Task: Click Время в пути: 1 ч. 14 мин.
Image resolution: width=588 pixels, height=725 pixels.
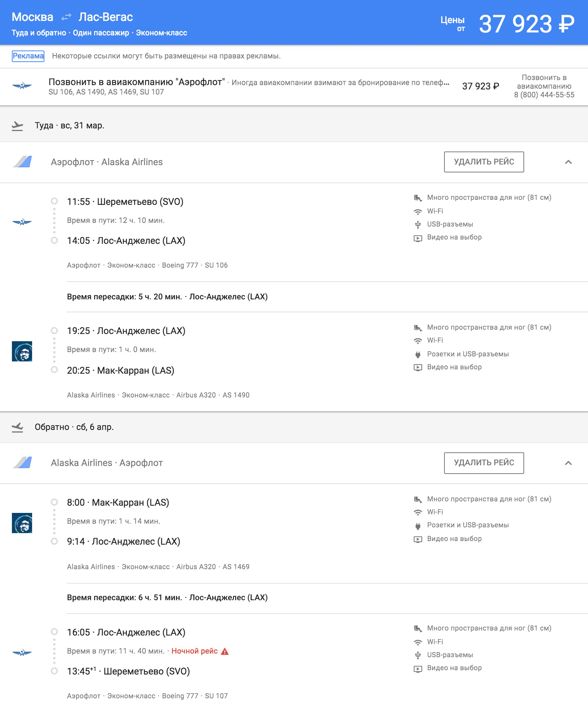Action: click(114, 521)
